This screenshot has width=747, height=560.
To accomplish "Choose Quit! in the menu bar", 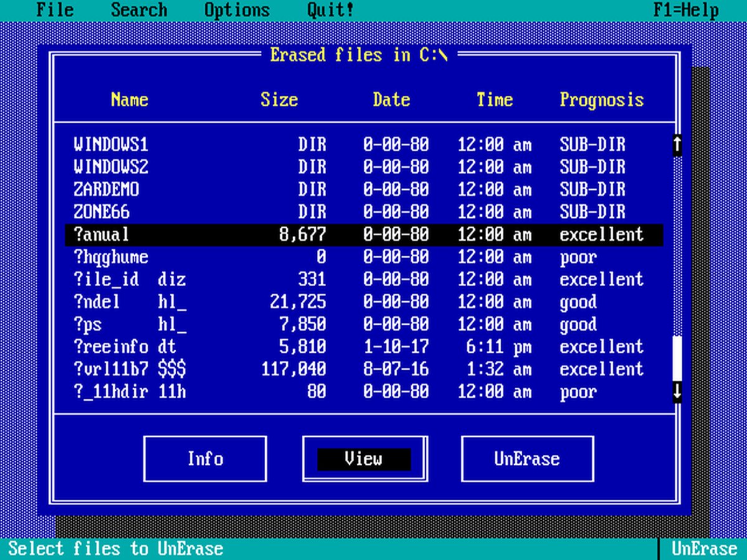I will 331,10.
